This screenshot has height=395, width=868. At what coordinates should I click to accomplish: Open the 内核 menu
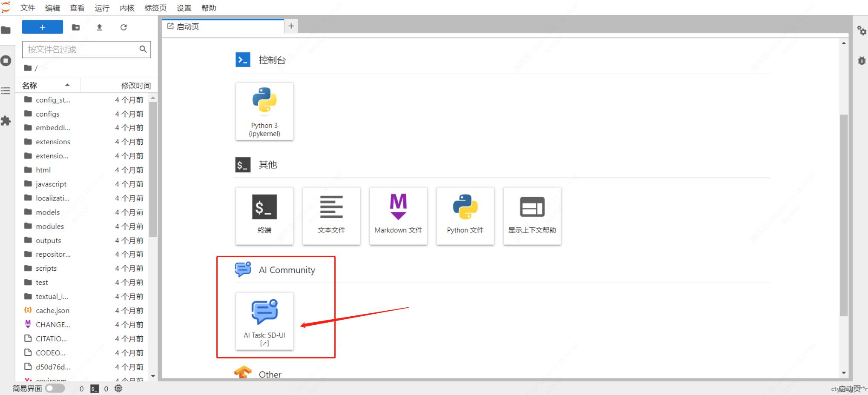(127, 8)
